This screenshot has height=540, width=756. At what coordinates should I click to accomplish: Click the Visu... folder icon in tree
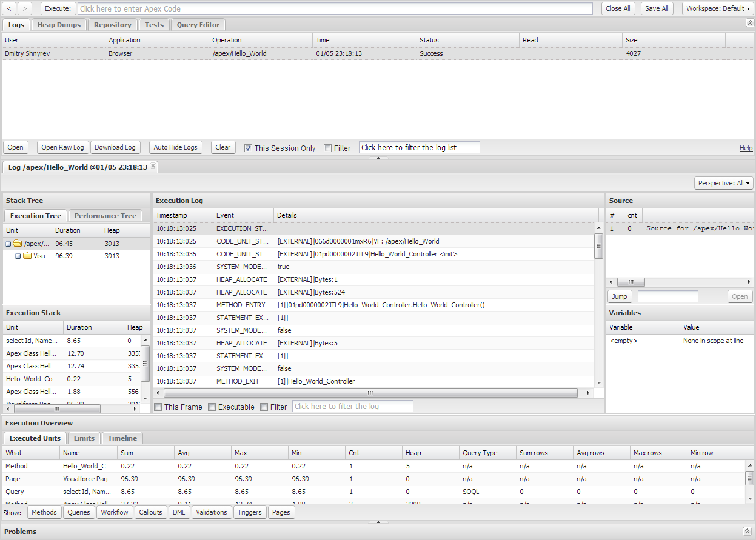(x=27, y=256)
